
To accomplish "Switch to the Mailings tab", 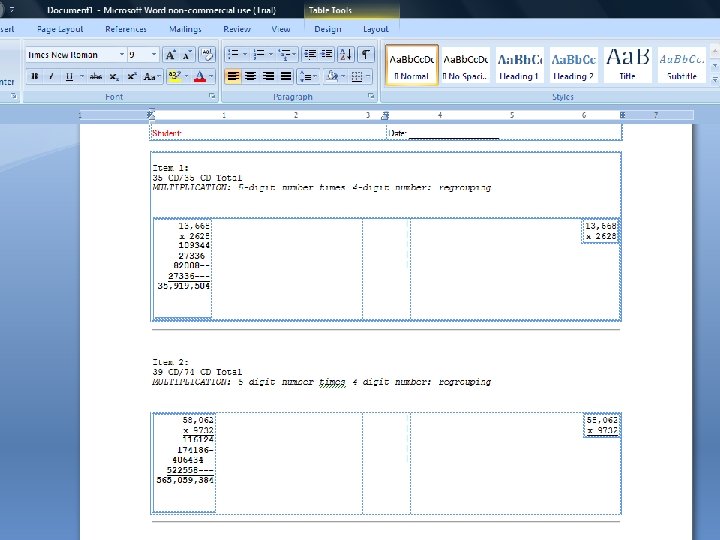I will point(185,29).
